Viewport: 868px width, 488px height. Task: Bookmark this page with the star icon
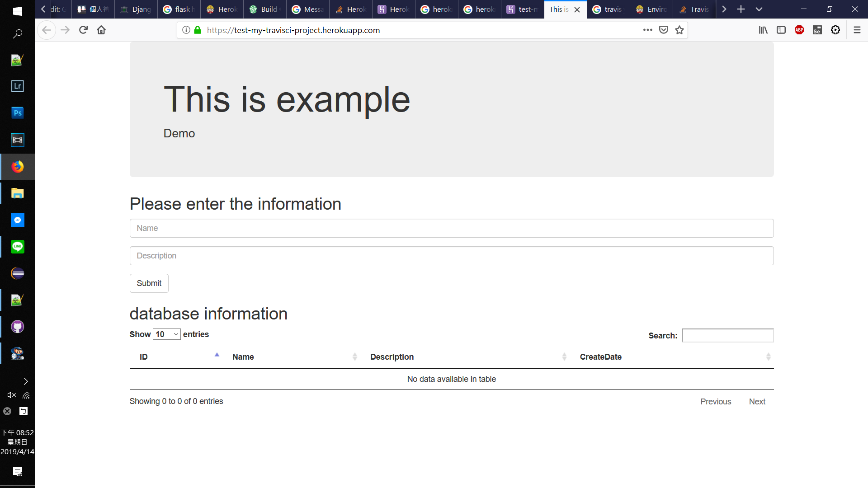(679, 30)
